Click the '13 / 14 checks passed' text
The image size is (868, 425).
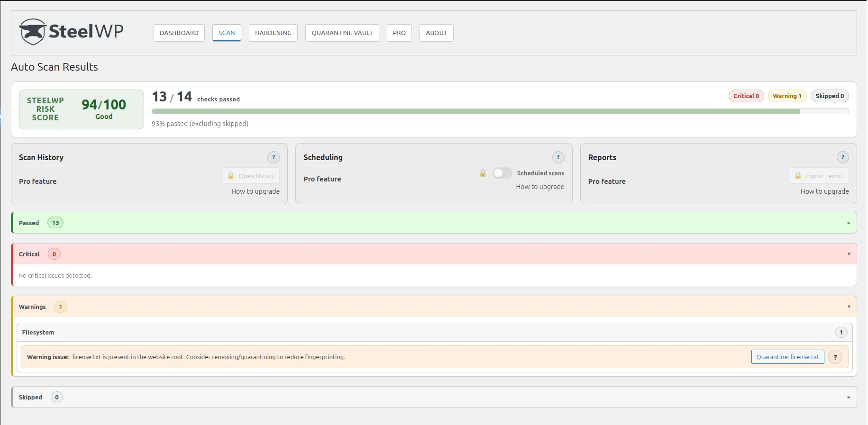point(196,97)
